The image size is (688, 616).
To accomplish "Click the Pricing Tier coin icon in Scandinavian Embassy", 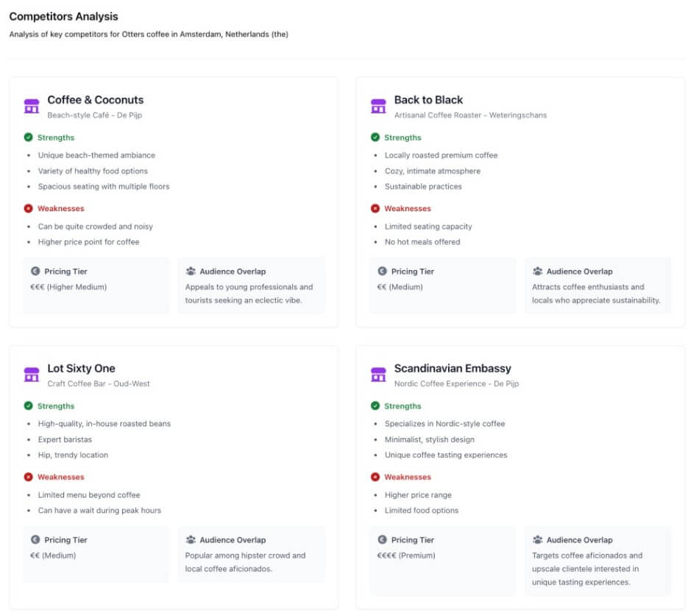I will click(x=382, y=539).
